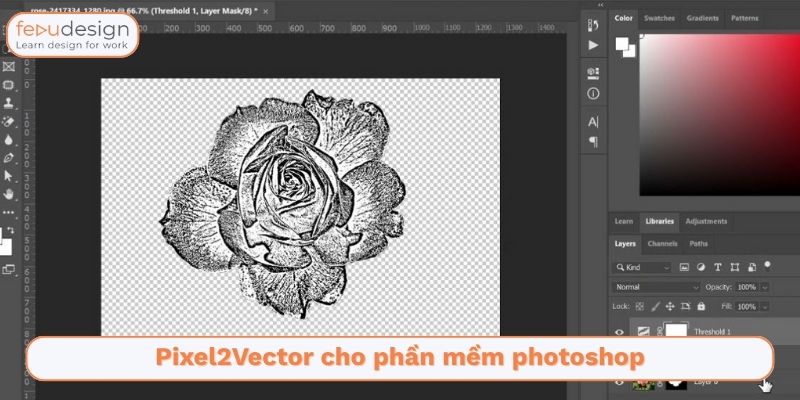Viewport: 800px width, 400px height.
Task: Click the Fill 100% value field
Action: coord(746,307)
